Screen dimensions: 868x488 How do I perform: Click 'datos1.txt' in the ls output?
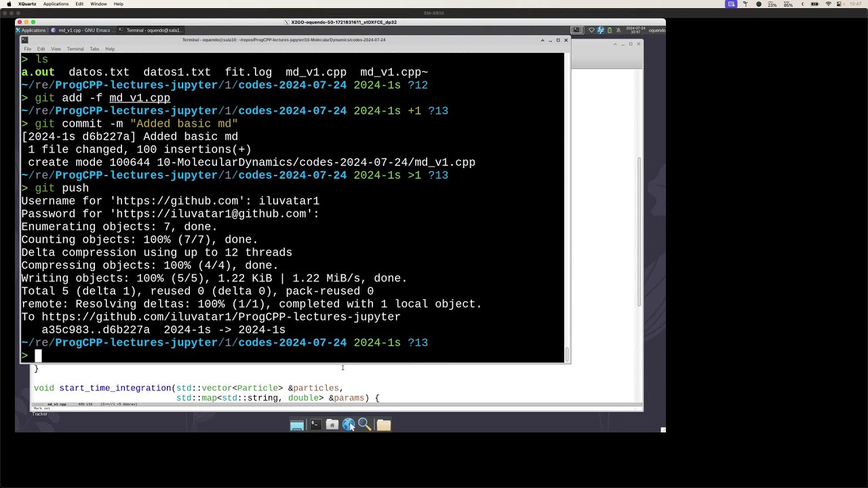177,73
